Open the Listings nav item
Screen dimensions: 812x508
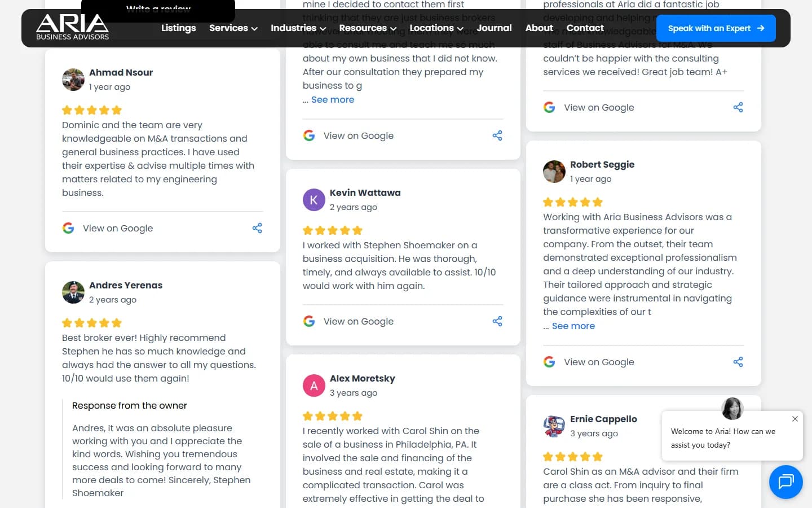click(178, 28)
